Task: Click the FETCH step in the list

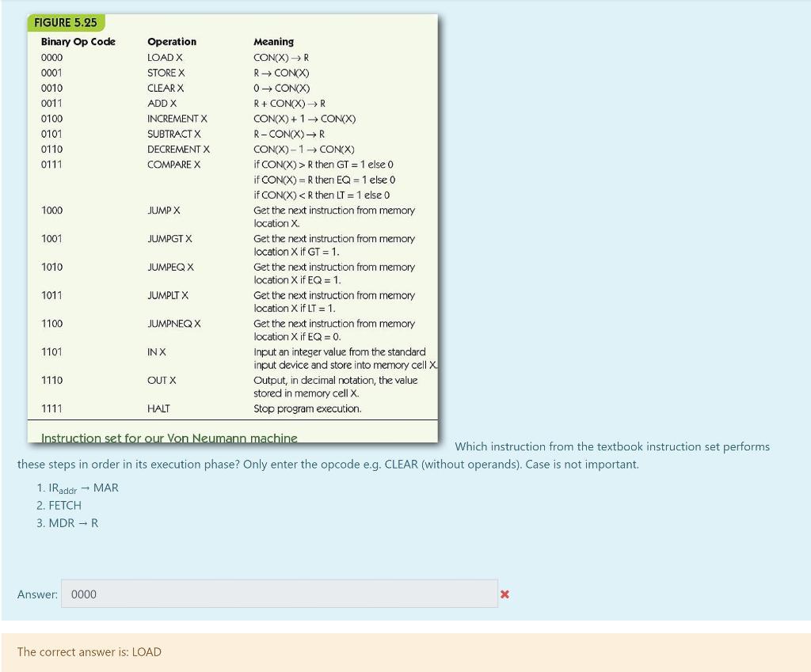Action: point(64,505)
